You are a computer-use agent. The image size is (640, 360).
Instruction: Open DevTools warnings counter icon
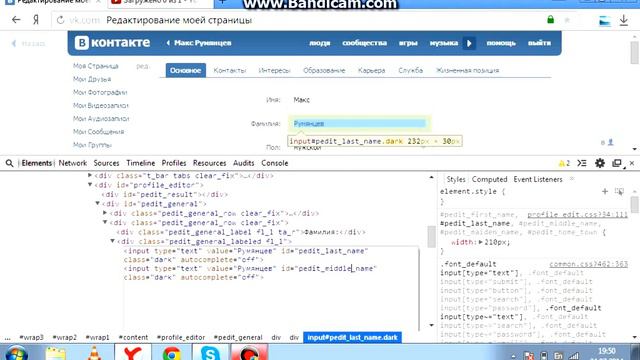click(x=564, y=163)
